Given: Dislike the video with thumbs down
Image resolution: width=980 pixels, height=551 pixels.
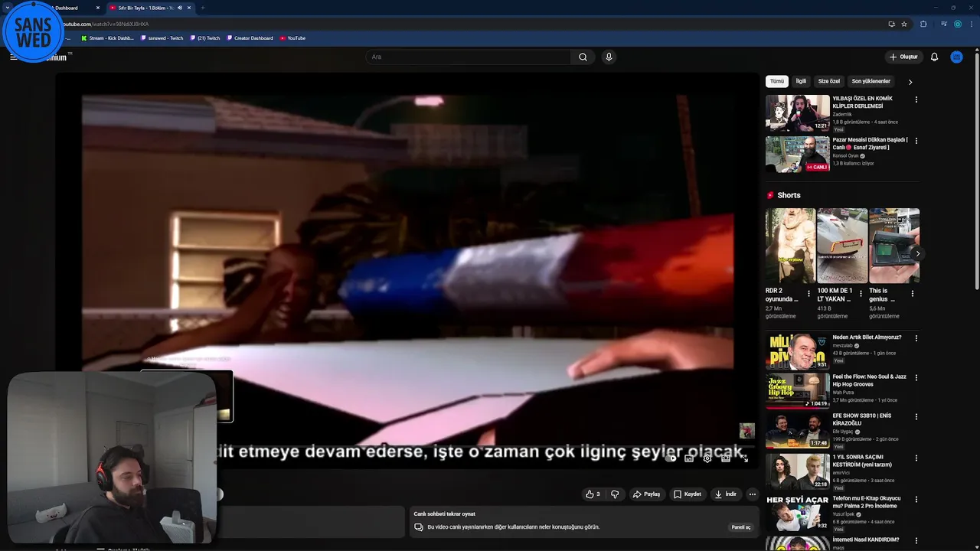Looking at the screenshot, I should pos(615,494).
